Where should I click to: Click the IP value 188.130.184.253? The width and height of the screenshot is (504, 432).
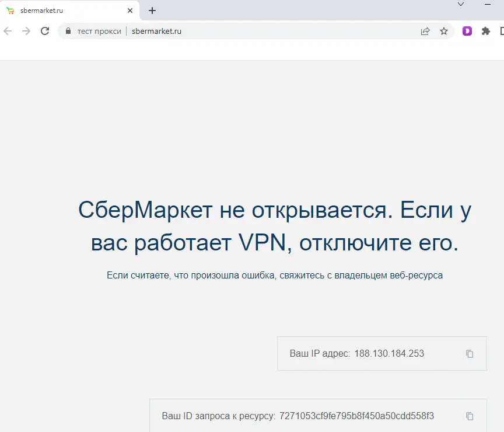pos(389,354)
